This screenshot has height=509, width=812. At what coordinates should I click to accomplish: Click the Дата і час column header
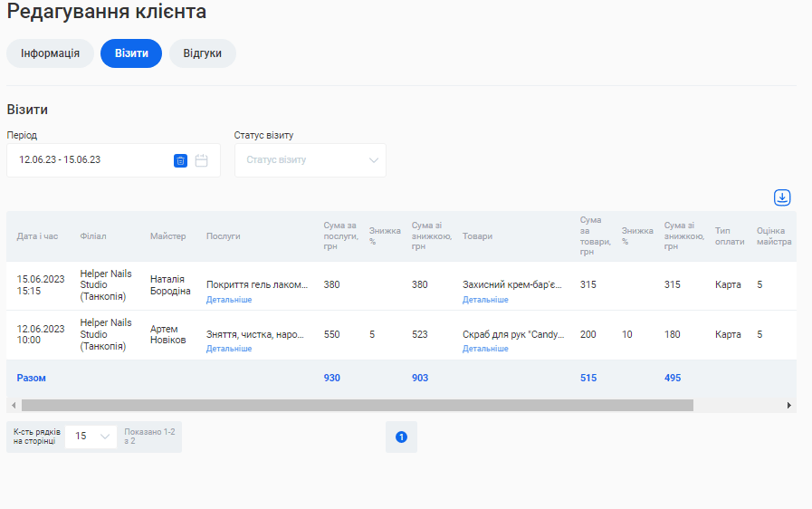pos(37,236)
